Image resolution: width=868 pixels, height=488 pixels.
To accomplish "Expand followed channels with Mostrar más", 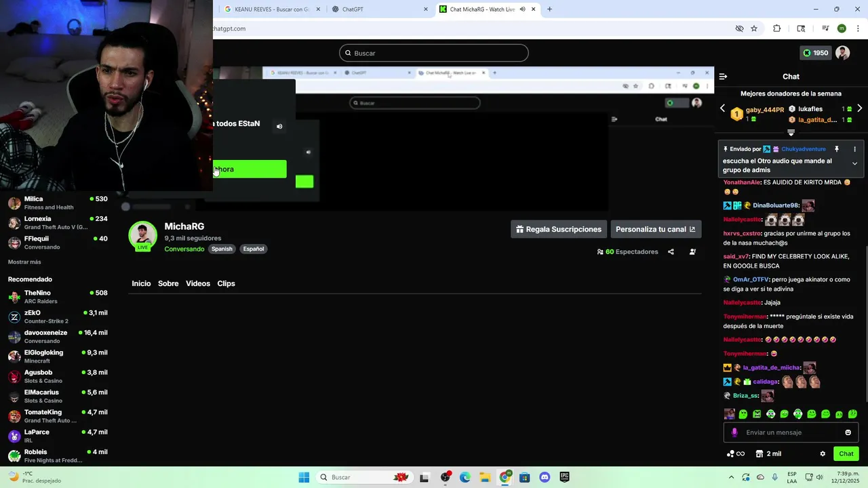I will (x=24, y=262).
